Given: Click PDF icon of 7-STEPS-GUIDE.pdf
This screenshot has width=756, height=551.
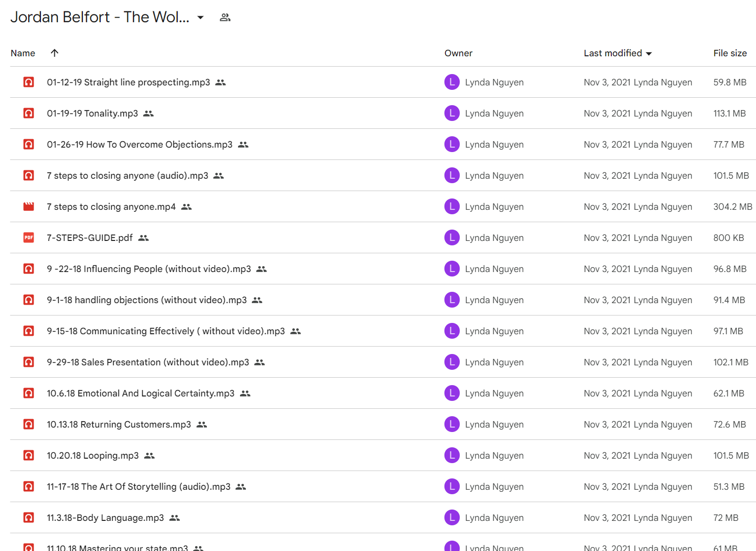Looking at the screenshot, I should (29, 237).
